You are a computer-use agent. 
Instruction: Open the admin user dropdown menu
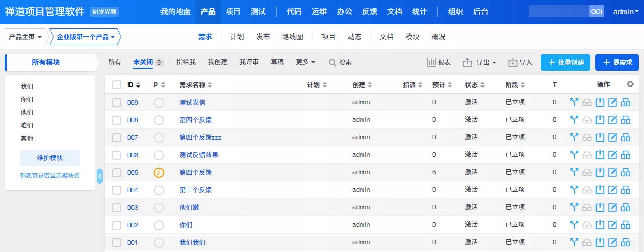(626, 12)
